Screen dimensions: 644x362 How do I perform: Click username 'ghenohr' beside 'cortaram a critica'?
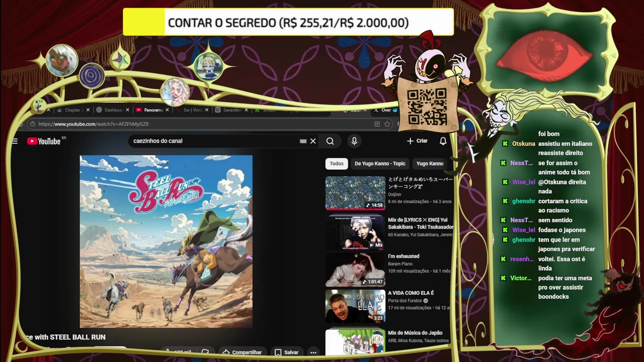(x=524, y=201)
